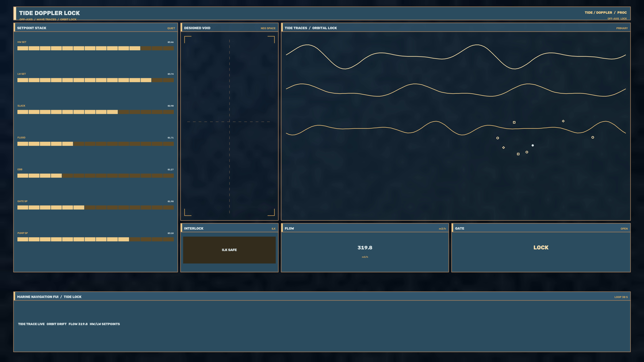
Task: Set the GATE SP level bar
Action: pos(95,207)
